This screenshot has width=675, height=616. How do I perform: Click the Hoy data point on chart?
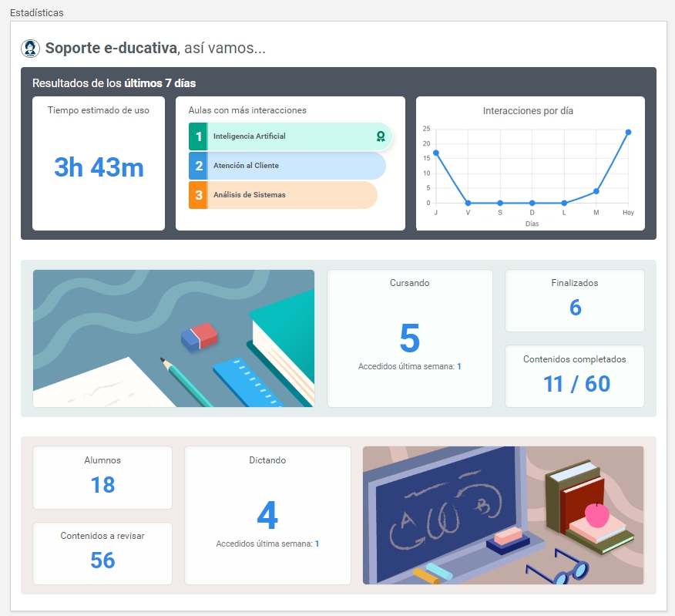coord(628,132)
